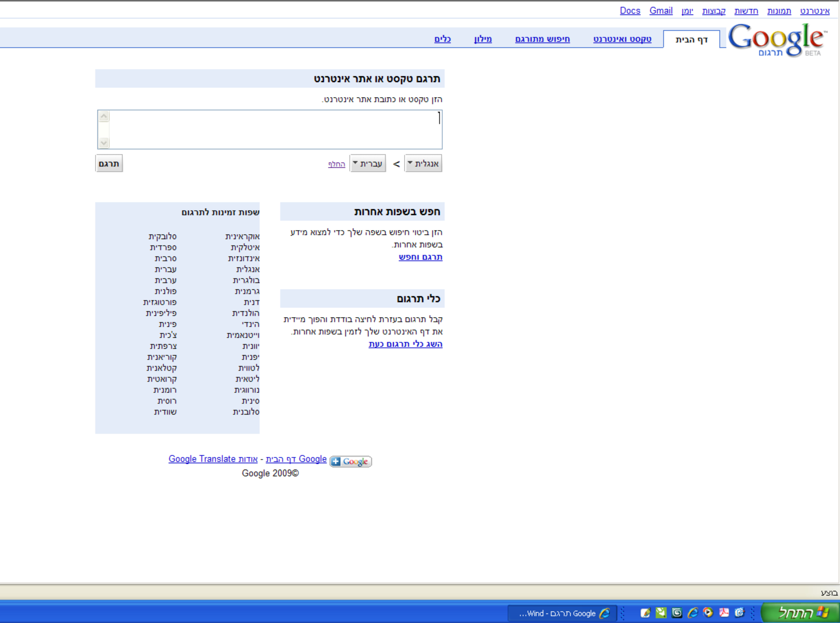Launch 3ds Max from the quick launch bar
Image resolution: width=840 pixels, height=623 pixels.
point(677,613)
